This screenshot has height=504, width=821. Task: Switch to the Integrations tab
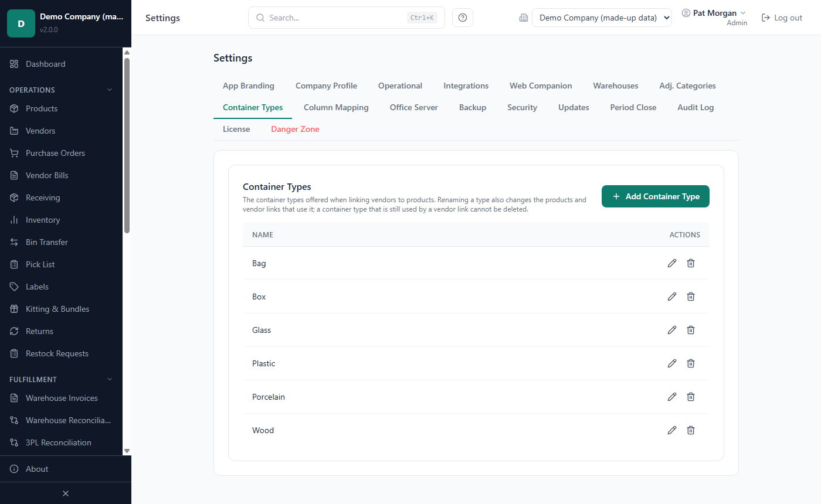tap(466, 86)
